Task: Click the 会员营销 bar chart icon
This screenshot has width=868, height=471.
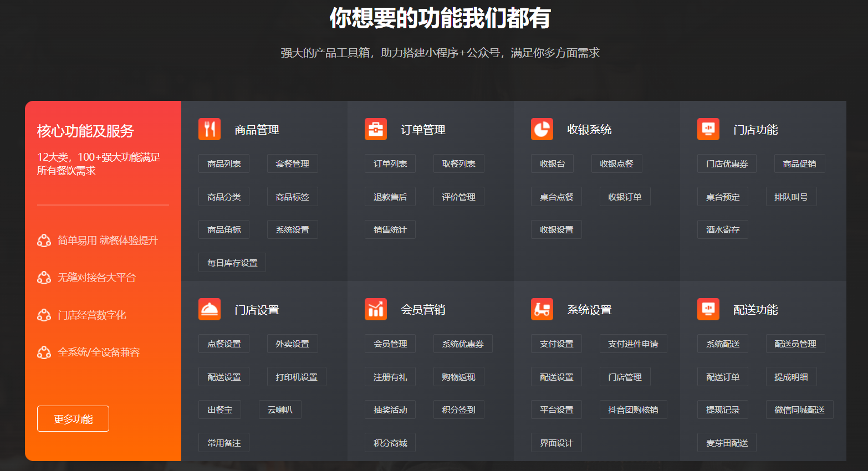Action: 376,309
